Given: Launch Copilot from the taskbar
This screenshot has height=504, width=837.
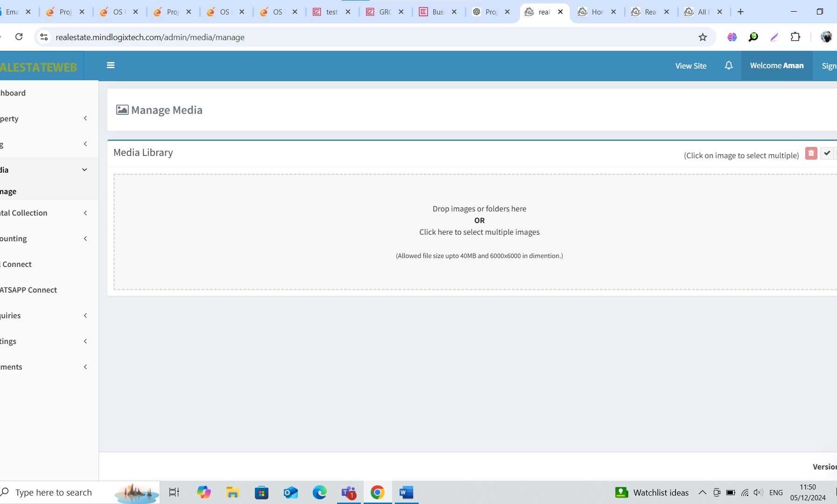Looking at the screenshot, I should (x=204, y=492).
